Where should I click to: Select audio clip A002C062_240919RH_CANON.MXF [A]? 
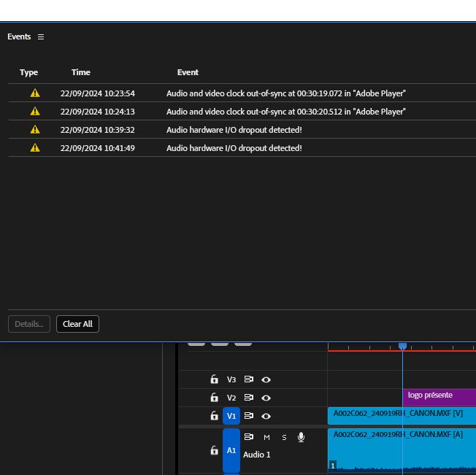coord(402,450)
